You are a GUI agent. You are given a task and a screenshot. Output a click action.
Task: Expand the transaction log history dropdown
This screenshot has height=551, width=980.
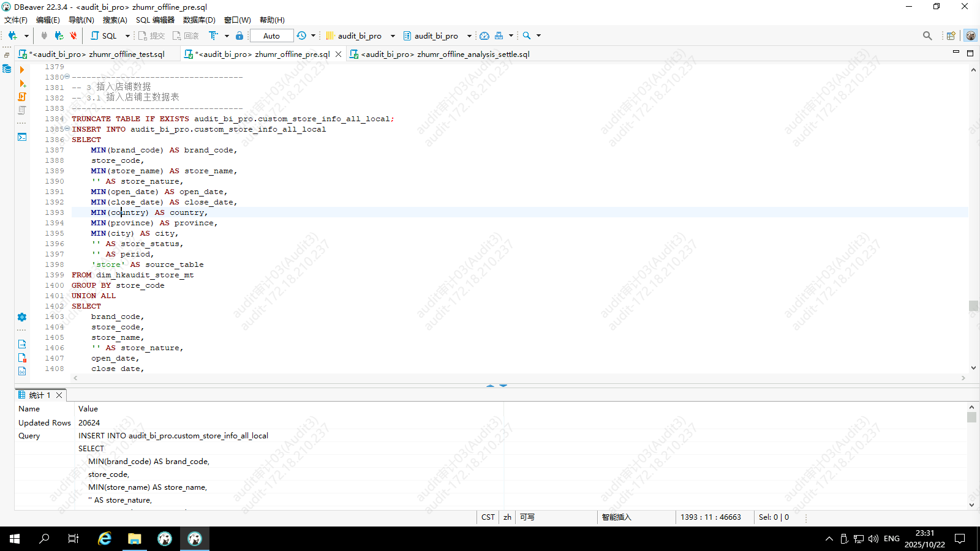pyautogui.click(x=313, y=36)
